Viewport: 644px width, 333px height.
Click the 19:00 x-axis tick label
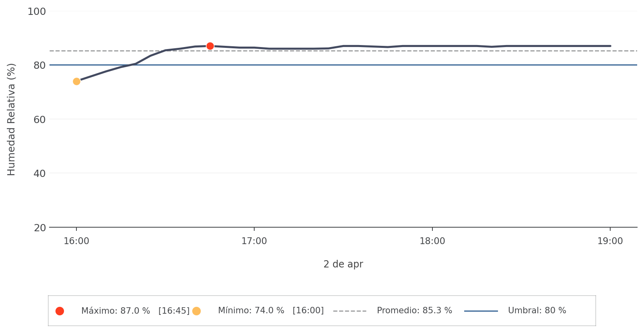tap(610, 241)
